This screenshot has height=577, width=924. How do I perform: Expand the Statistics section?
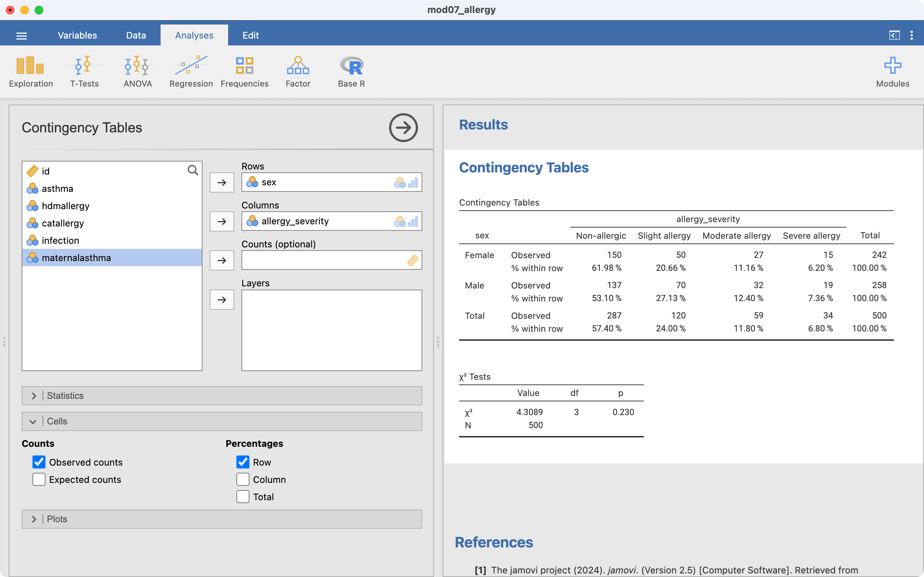222,396
